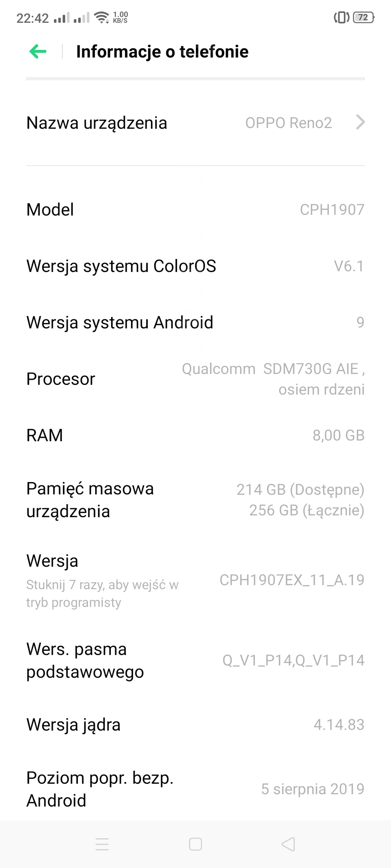Expand device name chevron arrow
Screen dimensions: 391x868
[360, 122]
